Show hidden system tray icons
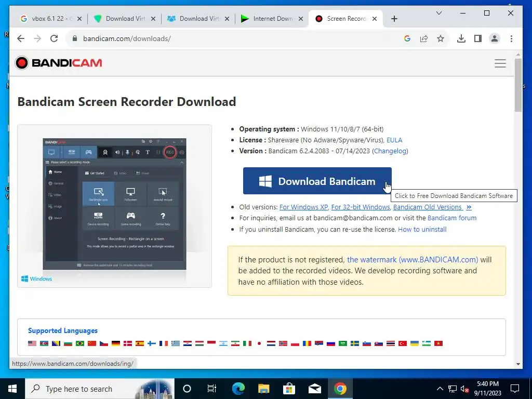Viewport: 532px width, 399px height. click(440, 389)
